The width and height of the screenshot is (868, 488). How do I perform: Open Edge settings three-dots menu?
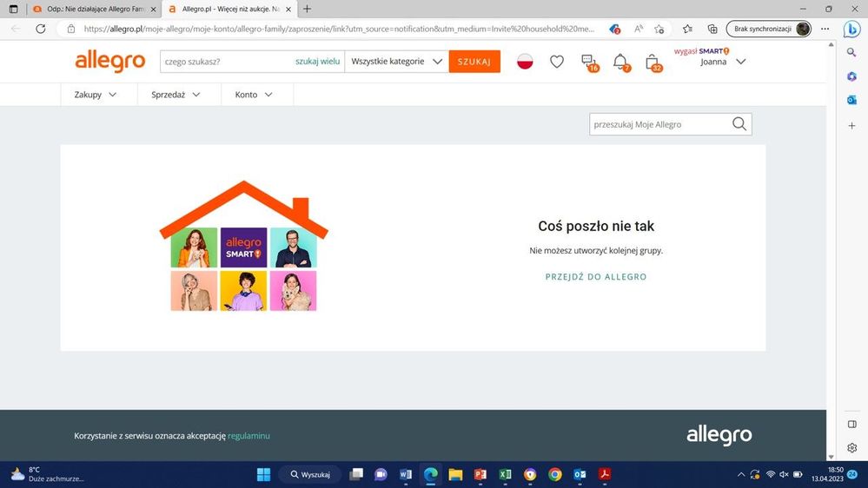tap(825, 29)
